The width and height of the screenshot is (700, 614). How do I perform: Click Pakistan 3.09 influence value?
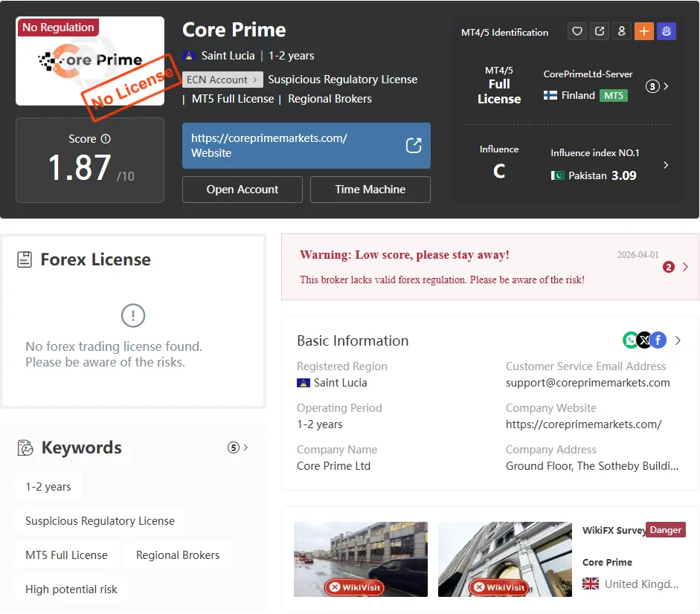pos(623,175)
